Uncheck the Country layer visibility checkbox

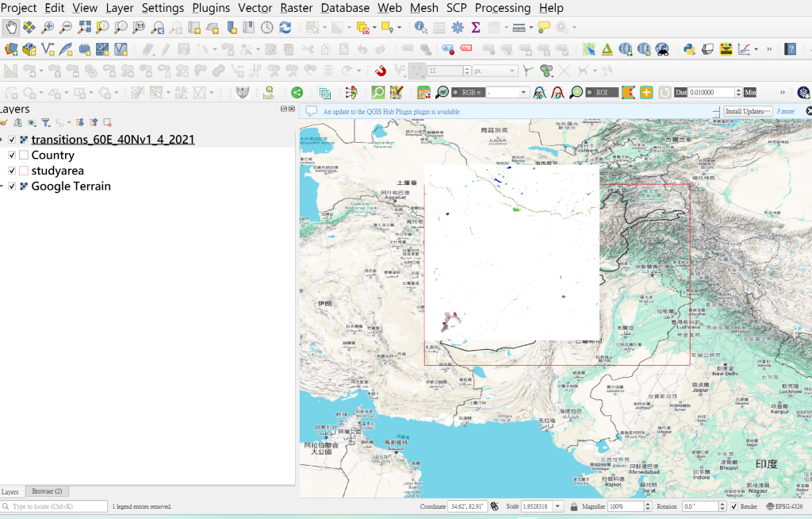[x=12, y=155]
